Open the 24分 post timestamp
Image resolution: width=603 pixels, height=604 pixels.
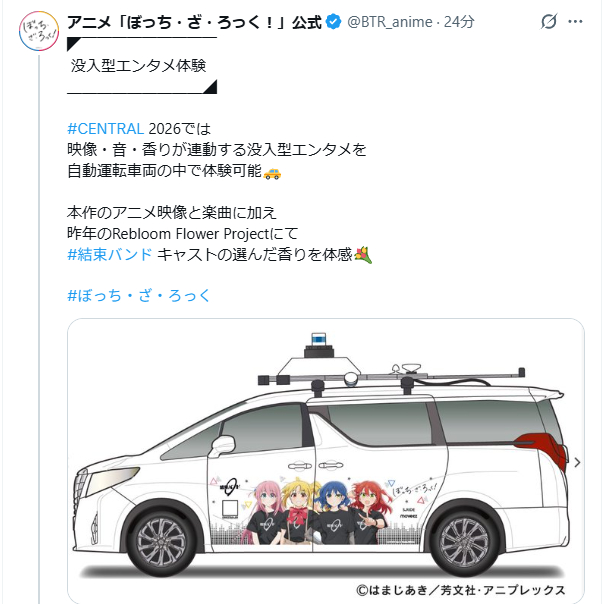point(459,22)
